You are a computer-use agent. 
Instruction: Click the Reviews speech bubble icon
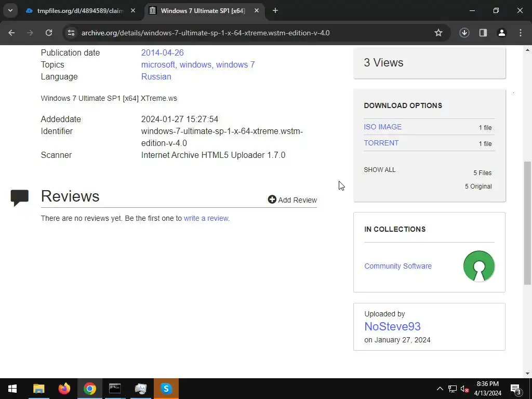[x=20, y=198]
